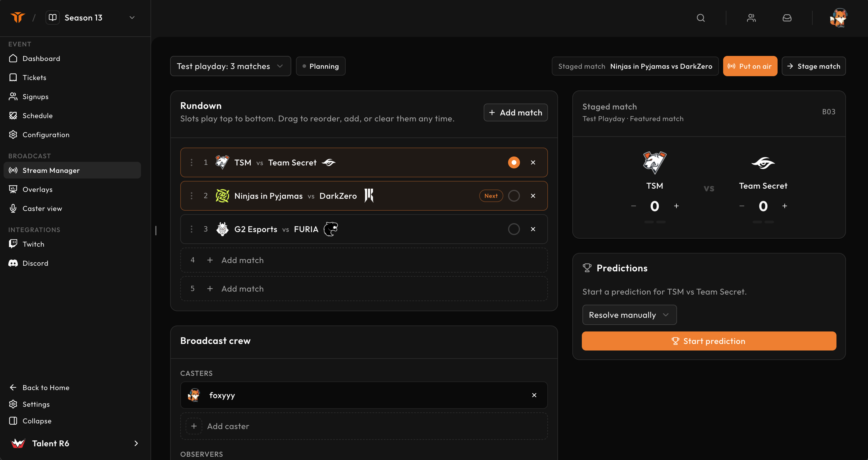This screenshot has width=868, height=460.
Task: Open search with the magnifier icon
Action: click(x=701, y=18)
